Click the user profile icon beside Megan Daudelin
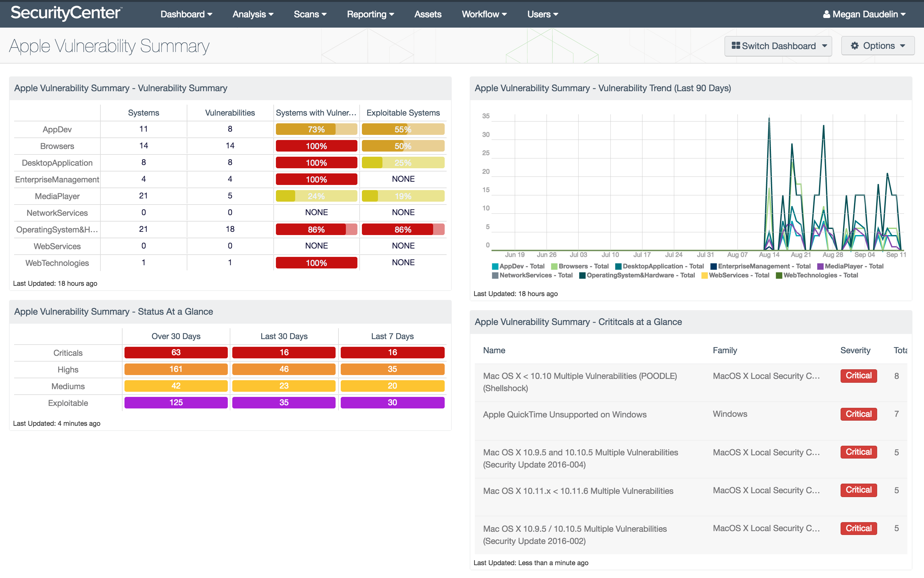Screen dimensions: 924x578 (x=826, y=14)
